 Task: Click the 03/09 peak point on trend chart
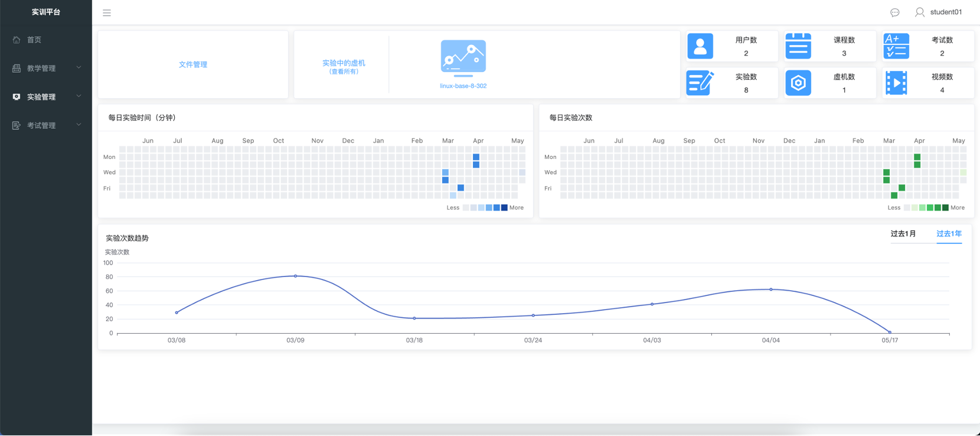tap(296, 276)
